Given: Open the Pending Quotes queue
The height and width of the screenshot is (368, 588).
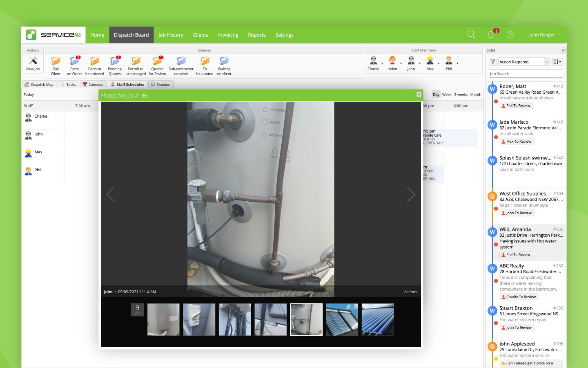Looking at the screenshot, I should pyautogui.click(x=115, y=66).
